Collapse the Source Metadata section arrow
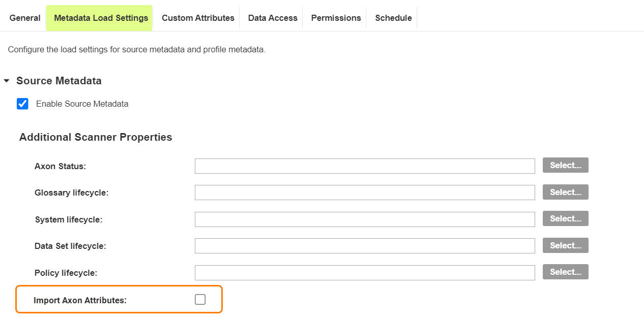This screenshot has width=644, height=320. coord(7,81)
